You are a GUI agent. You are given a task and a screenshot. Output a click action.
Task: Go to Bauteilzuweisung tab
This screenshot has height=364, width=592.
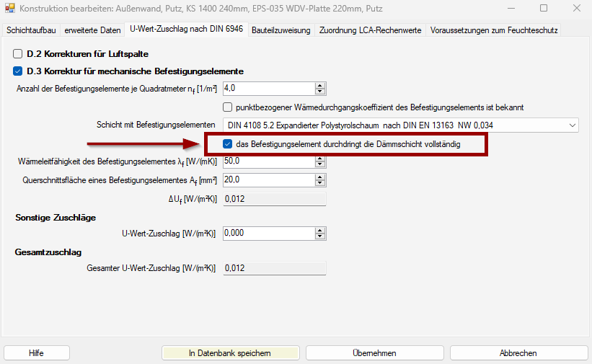(280, 30)
